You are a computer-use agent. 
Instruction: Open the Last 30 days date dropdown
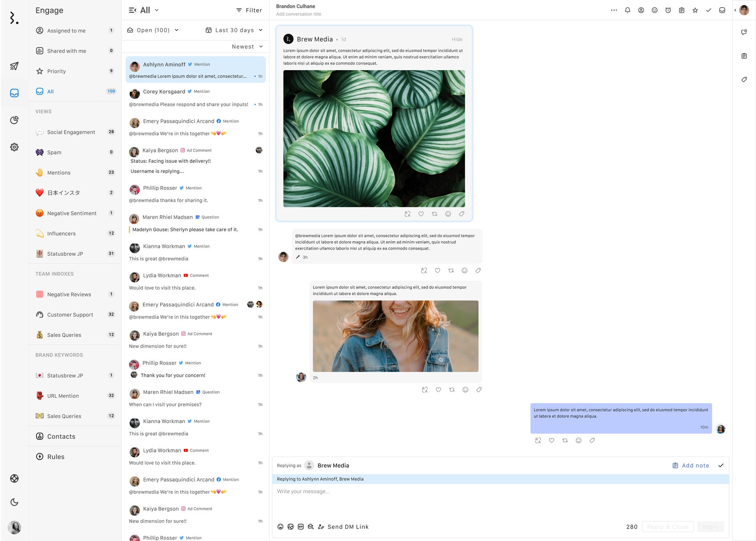click(234, 30)
